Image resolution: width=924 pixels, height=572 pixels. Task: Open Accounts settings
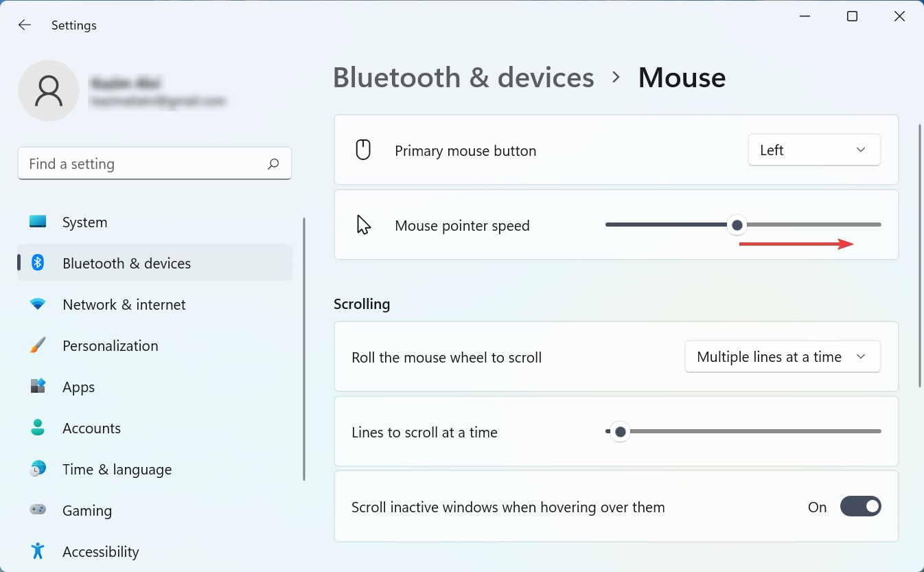(38, 428)
